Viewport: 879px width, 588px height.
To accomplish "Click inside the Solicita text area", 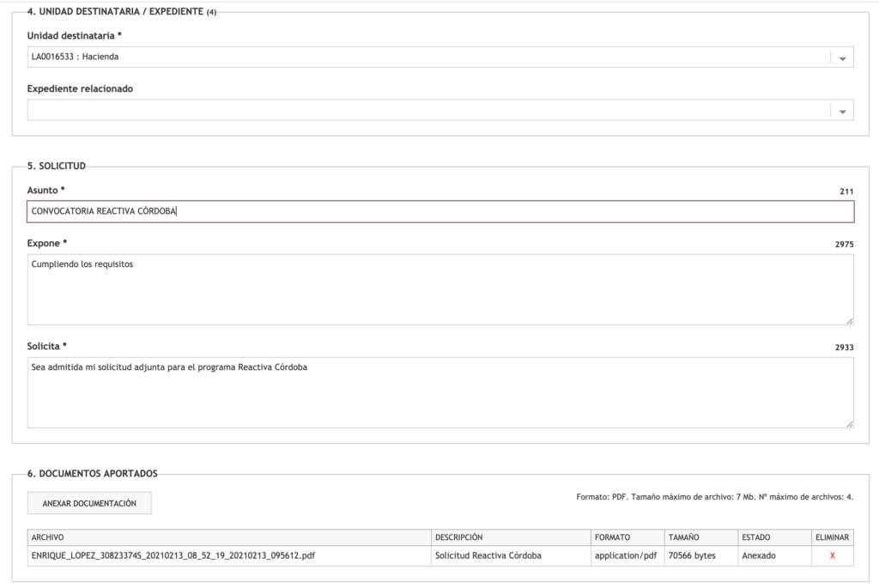I will (x=440, y=392).
